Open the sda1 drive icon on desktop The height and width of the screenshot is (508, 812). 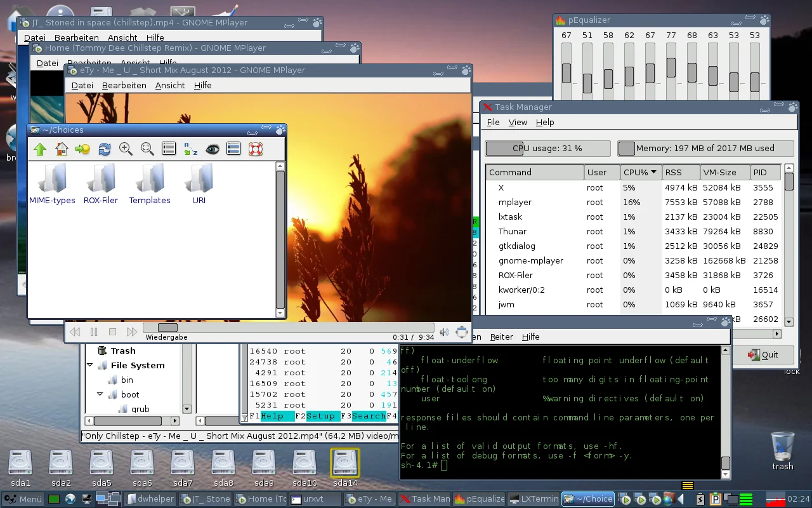(x=20, y=468)
